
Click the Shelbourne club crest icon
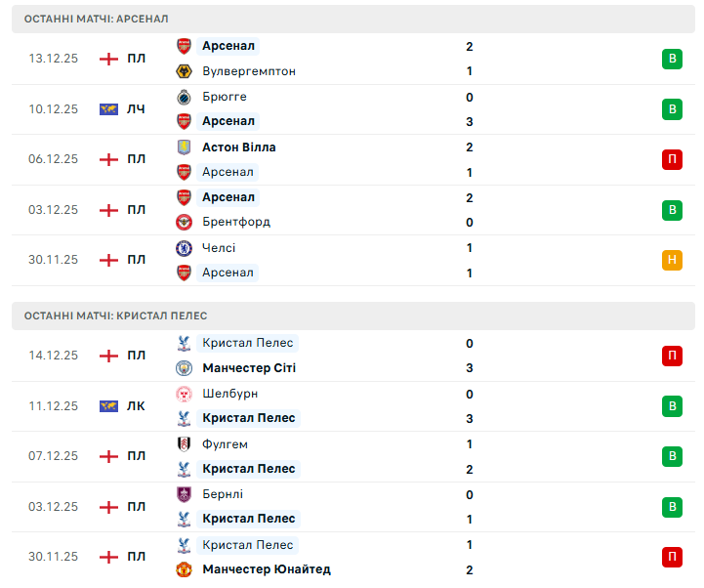pos(184,394)
